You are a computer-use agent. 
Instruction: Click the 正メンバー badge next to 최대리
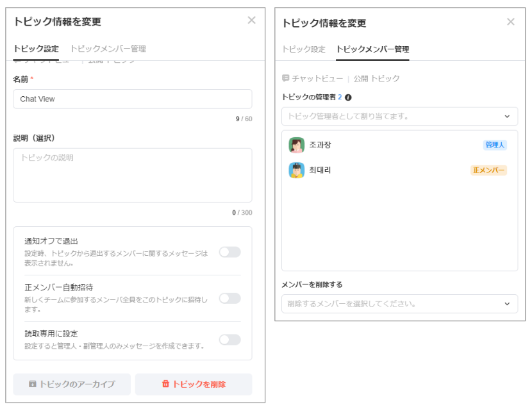488,171
